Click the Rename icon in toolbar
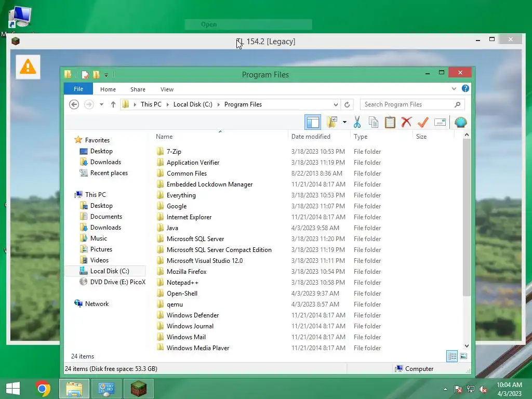Screen dimensions: 532x399 [440, 122]
